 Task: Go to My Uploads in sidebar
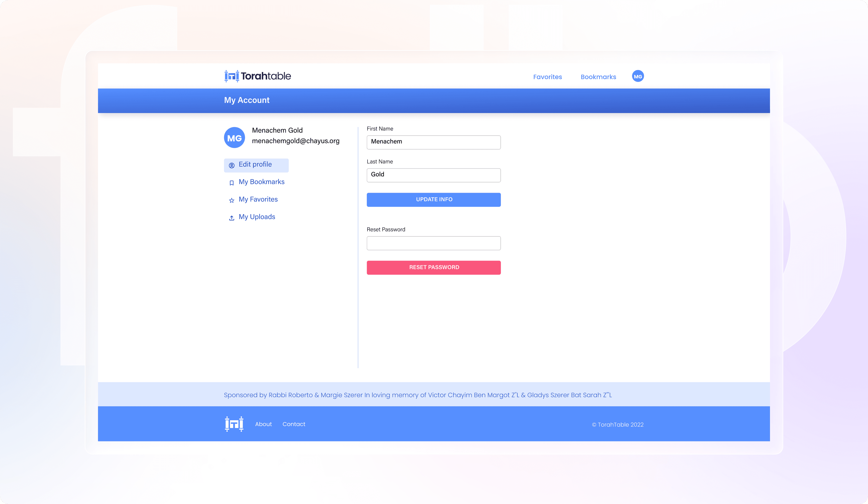(x=257, y=217)
